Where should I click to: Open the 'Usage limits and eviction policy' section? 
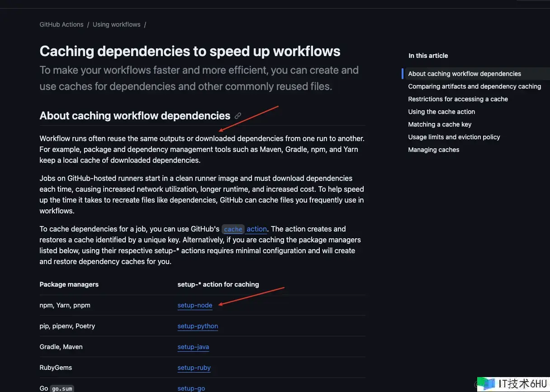point(454,137)
